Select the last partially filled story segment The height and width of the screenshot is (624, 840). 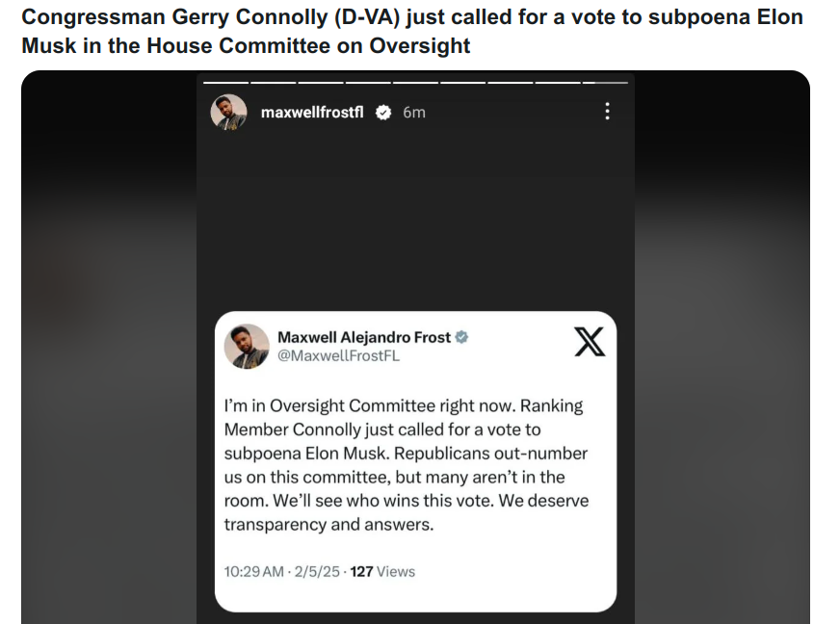605,83
